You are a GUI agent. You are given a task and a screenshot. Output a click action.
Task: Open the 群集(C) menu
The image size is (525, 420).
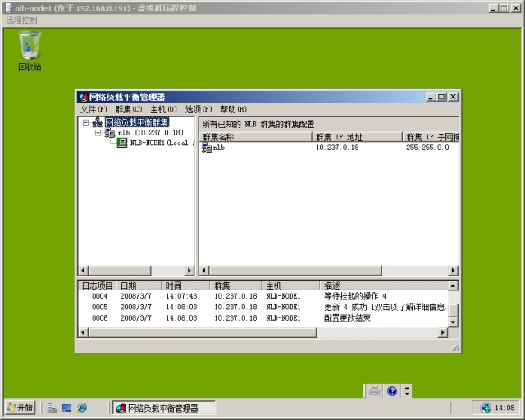coord(129,109)
